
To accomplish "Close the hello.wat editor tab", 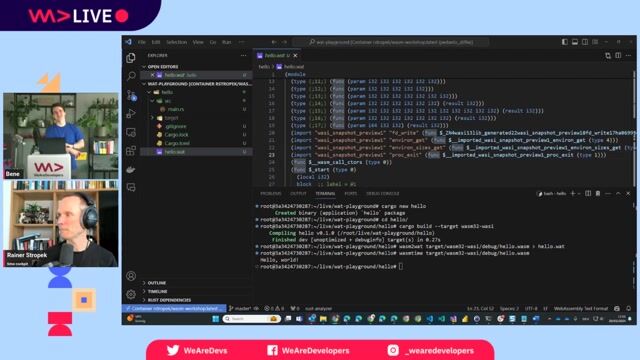I will click(295, 56).
